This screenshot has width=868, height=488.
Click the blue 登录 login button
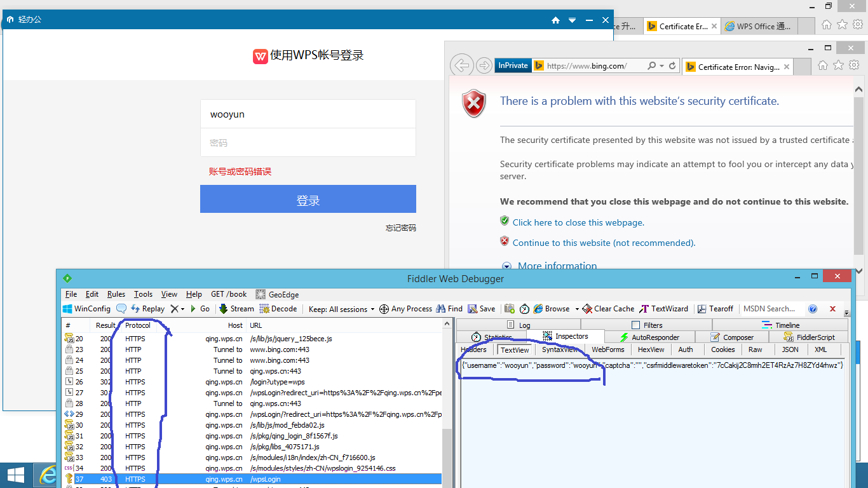click(x=308, y=199)
